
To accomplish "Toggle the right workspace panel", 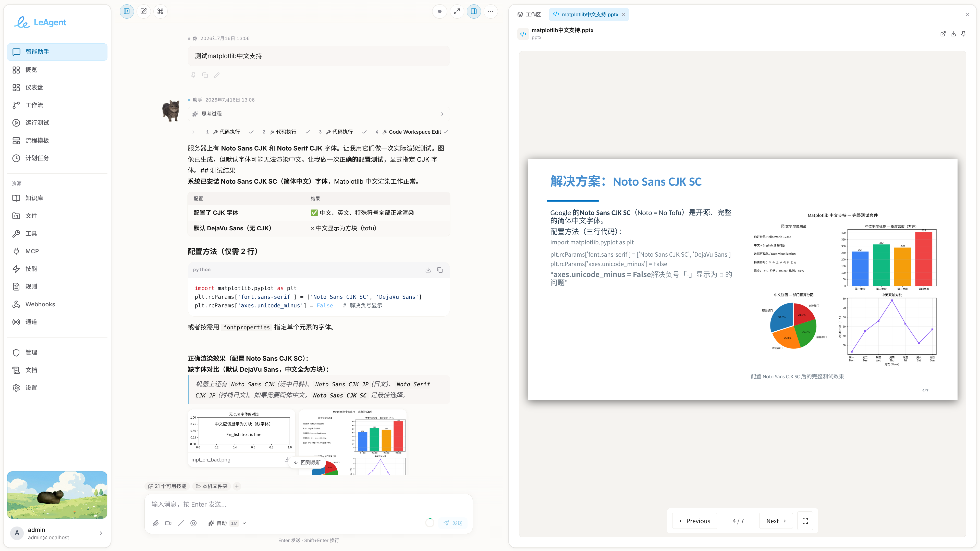I will coord(474,11).
